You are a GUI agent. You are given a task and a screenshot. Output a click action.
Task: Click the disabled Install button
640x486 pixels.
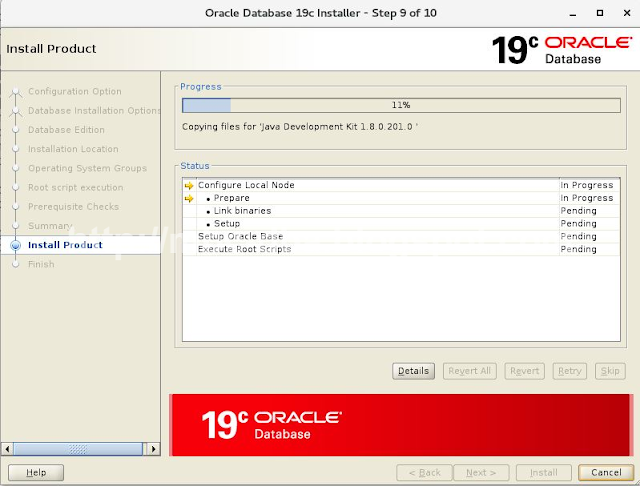[544, 473]
